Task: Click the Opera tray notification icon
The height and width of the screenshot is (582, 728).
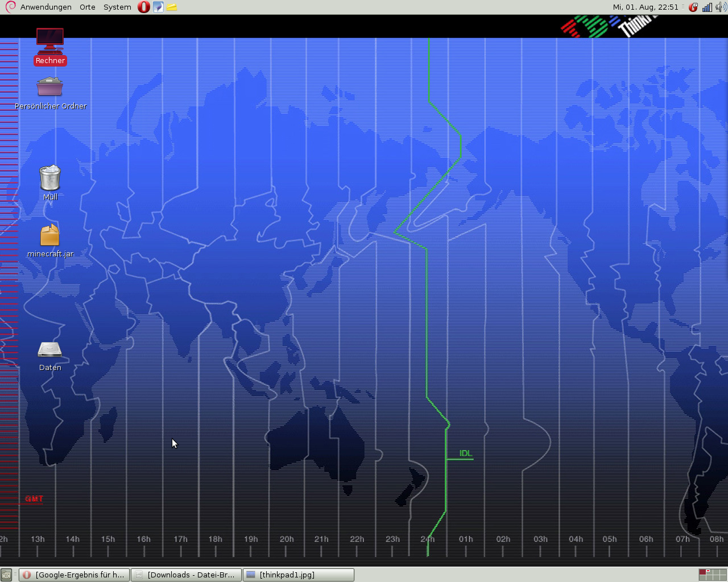Action: 693,7
